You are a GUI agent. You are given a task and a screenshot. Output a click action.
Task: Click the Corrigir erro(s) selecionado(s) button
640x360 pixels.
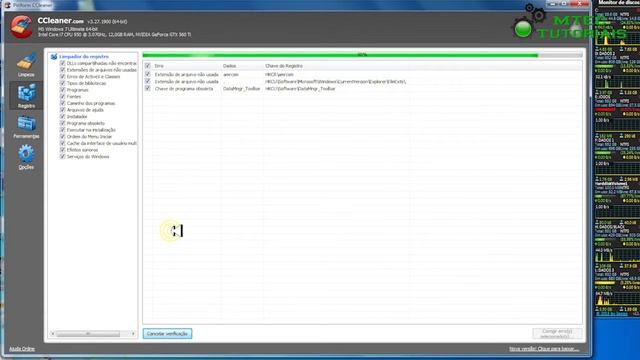[x=557, y=334]
